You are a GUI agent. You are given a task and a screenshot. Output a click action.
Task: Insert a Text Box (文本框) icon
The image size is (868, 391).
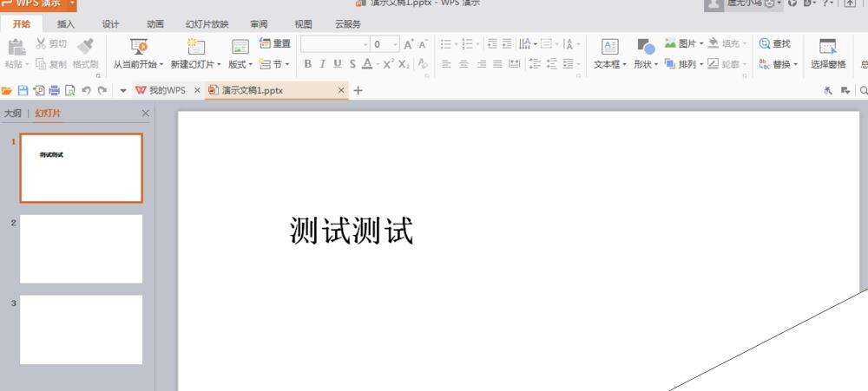pyautogui.click(x=609, y=47)
